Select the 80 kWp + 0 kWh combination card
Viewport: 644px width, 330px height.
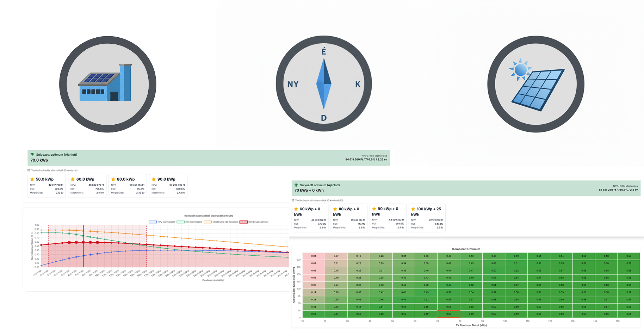(349, 218)
